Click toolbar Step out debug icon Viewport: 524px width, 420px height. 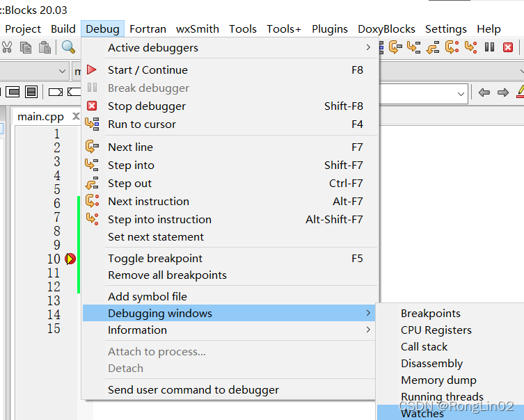tap(433, 47)
